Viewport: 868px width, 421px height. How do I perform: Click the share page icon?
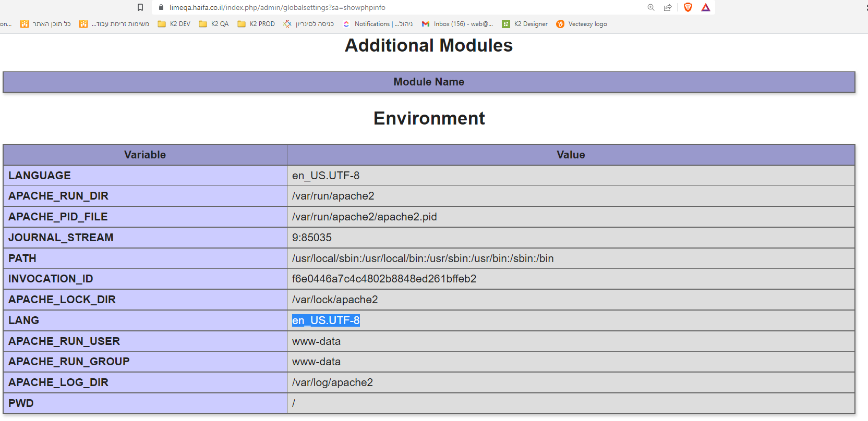(x=668, y=7)
